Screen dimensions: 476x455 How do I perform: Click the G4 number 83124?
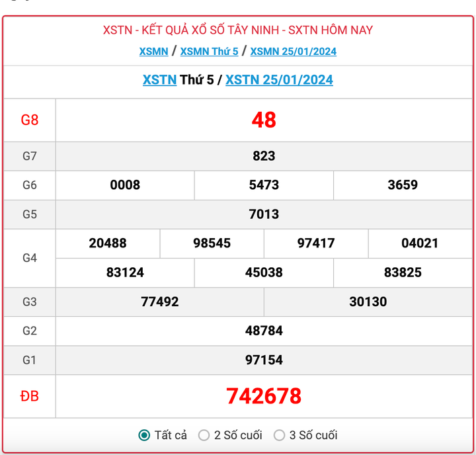click(x=125, y=272)
